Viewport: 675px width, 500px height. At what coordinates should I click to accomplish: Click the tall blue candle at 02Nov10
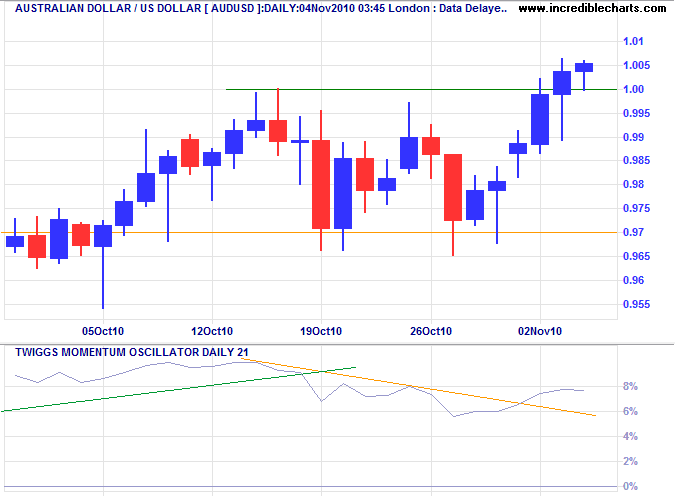(540, 119)
